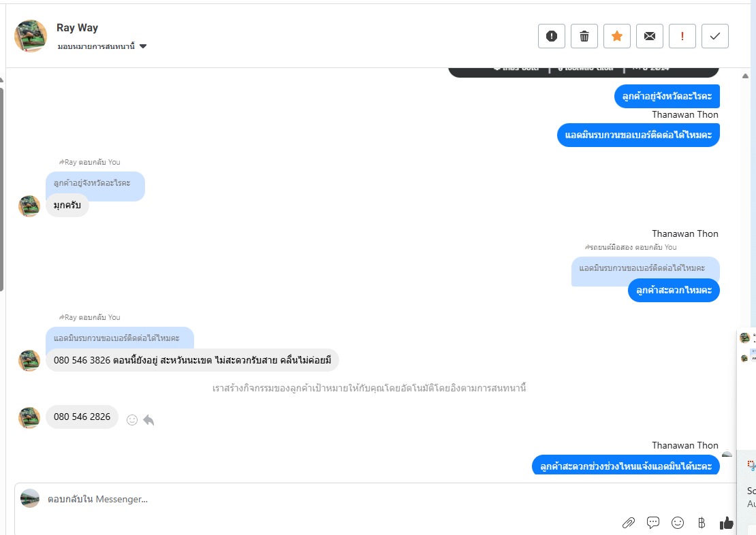
Task: Reply to the 080 546 2826 message
Action: pos(148,420)
